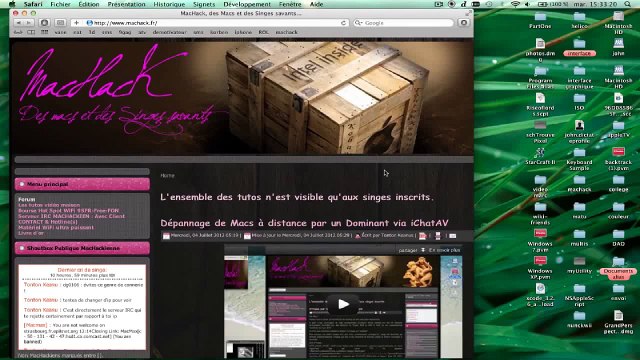Select the helico folder on the desktop
Viewport: 640px width, 360px height.
pos(579,20)
